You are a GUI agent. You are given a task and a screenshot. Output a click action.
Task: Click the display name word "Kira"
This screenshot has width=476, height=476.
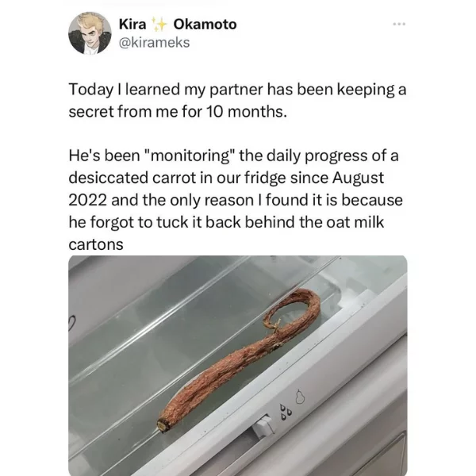(x=132, y=25)
